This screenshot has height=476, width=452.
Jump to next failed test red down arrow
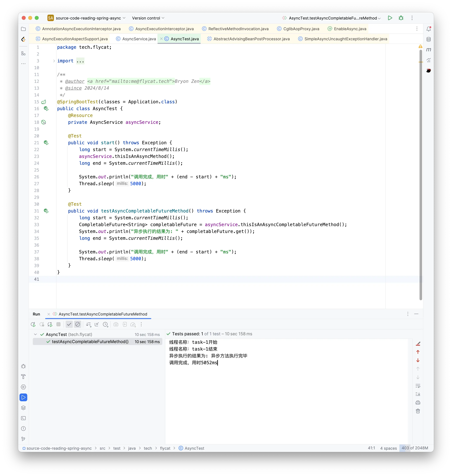pos(418,360)
